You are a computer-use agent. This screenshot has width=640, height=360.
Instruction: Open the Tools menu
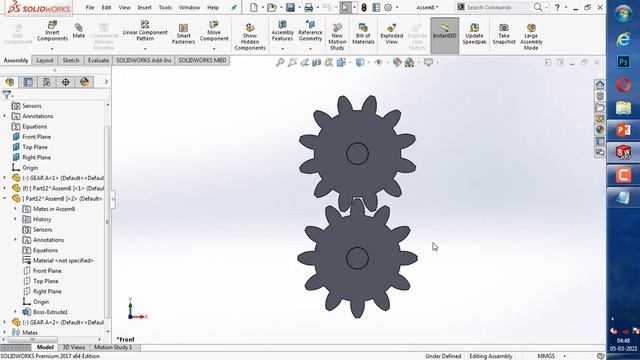165,7
